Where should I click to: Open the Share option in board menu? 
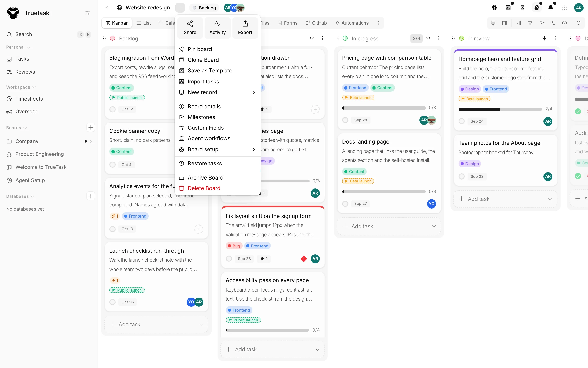(190, 28)
